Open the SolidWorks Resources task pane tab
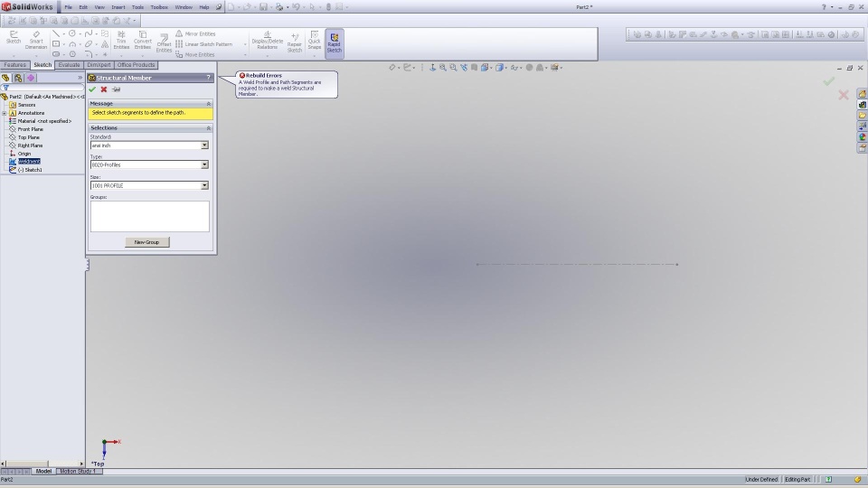Image resolution: width=868 pixels, height=488 pixels. tap(862, 94)
